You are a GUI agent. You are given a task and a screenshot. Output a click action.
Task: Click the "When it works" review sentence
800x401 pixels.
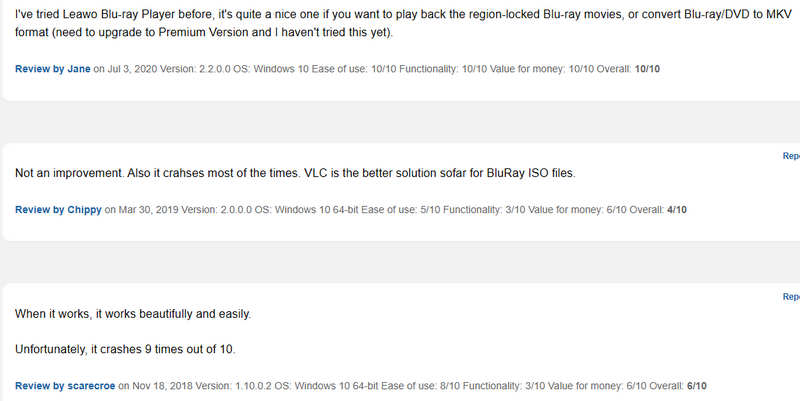[133, 314]
